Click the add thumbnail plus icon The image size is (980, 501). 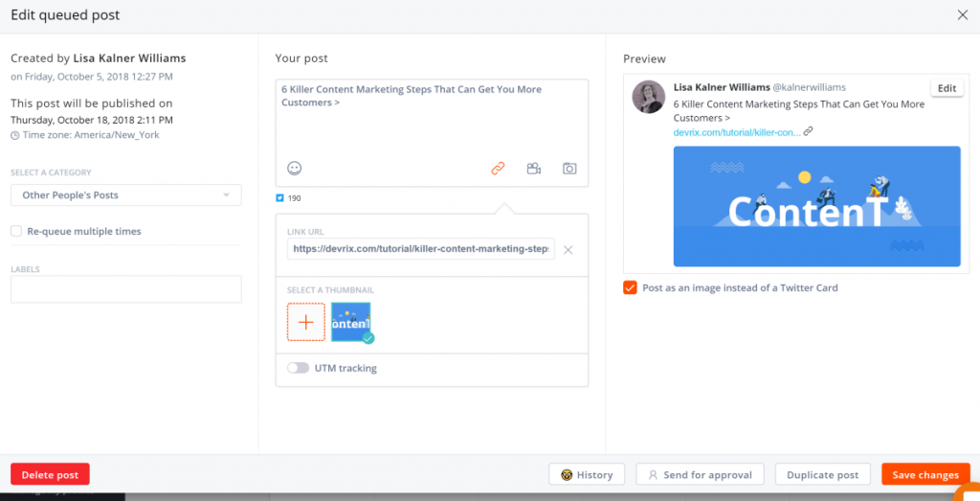(x=306, y=323)
